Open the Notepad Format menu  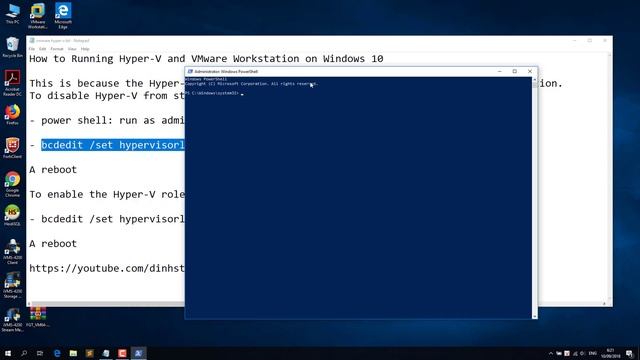[x=57, y=49]
